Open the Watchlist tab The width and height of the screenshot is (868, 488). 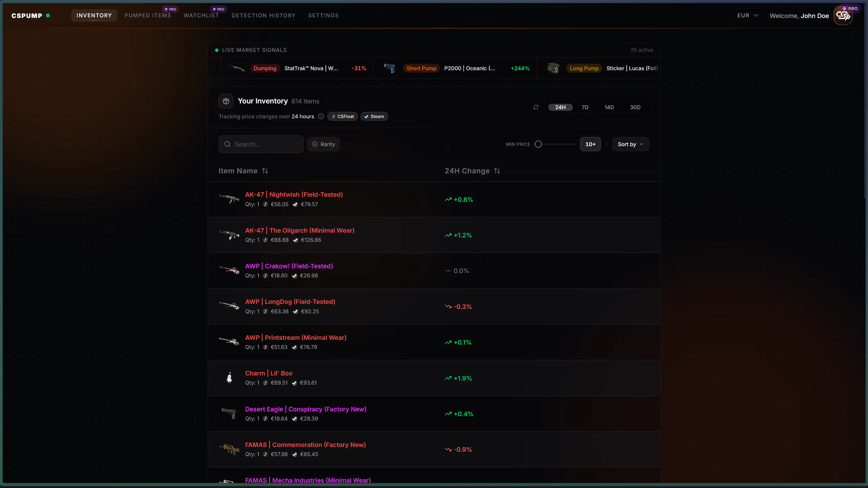pyautogui.click(x=201, y=15)
